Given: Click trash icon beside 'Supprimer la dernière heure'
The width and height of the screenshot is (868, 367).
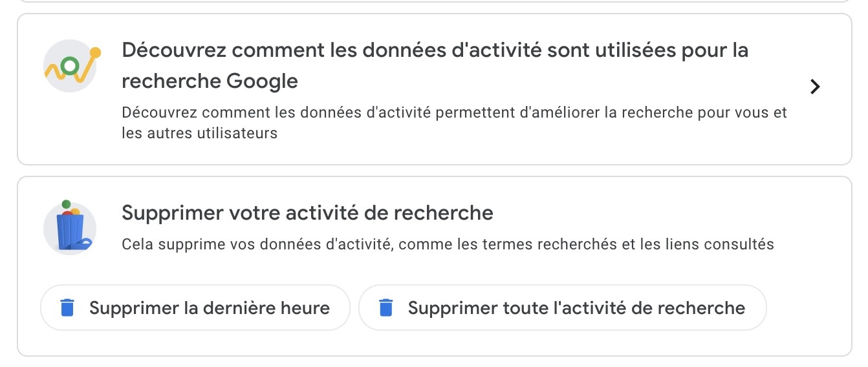Looking at the screenshot, I should tap(67, 308).
